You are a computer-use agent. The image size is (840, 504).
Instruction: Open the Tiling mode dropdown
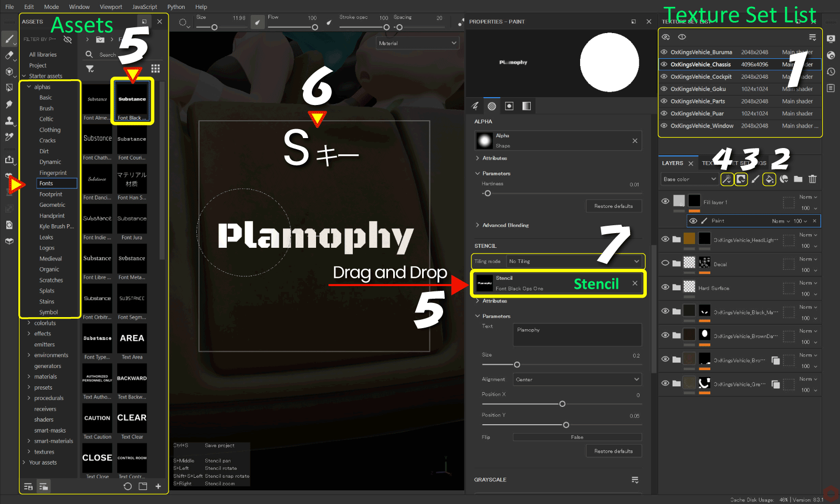(574, 261)
